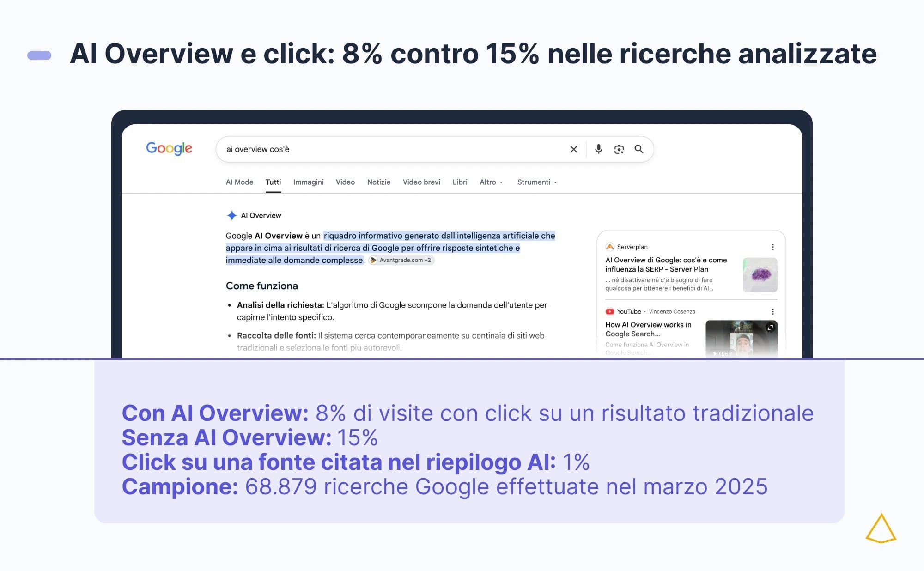Switch to the AI Mode tab
The width and height of the screenshot is (924, 571).
click(x=239, y=182)
